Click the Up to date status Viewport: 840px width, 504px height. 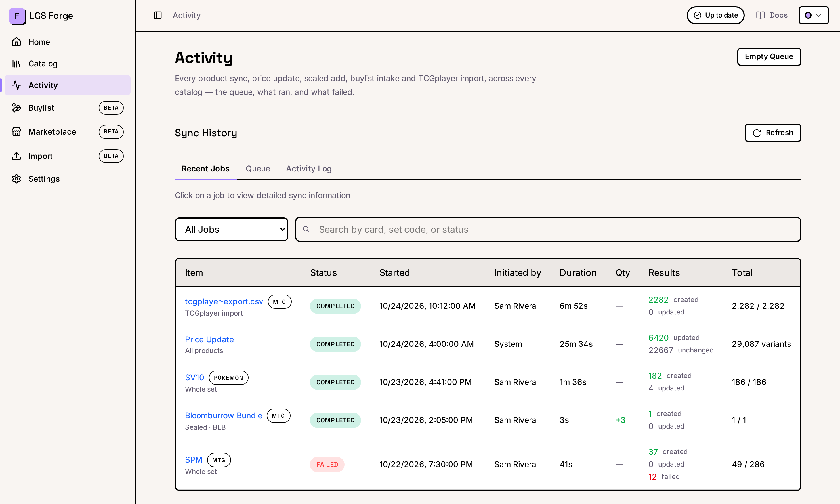(715, 15)
